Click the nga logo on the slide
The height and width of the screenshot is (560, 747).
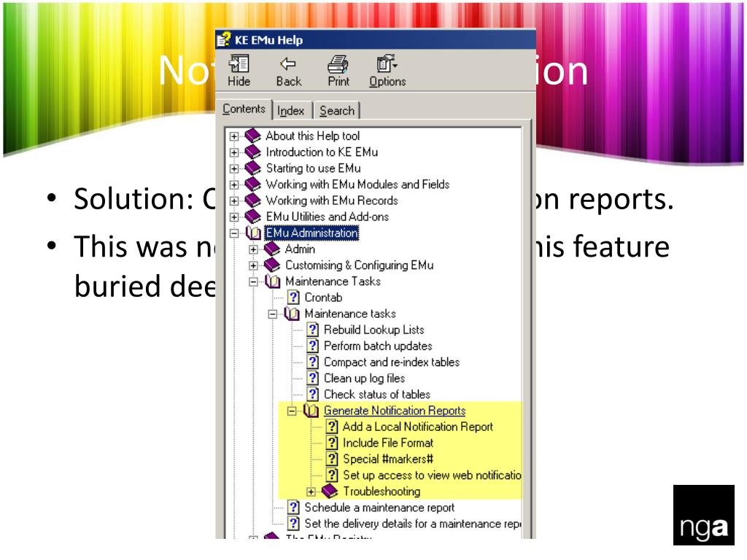704,516
